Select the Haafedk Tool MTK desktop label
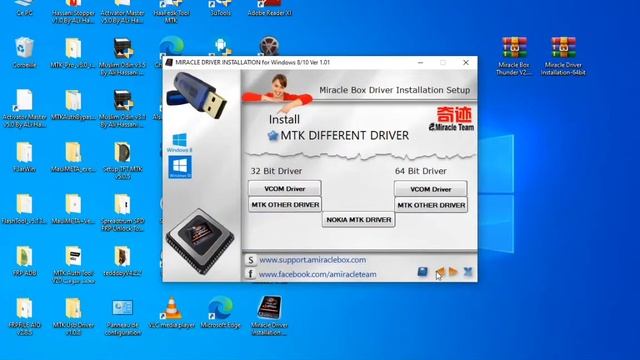 point(171,16)
